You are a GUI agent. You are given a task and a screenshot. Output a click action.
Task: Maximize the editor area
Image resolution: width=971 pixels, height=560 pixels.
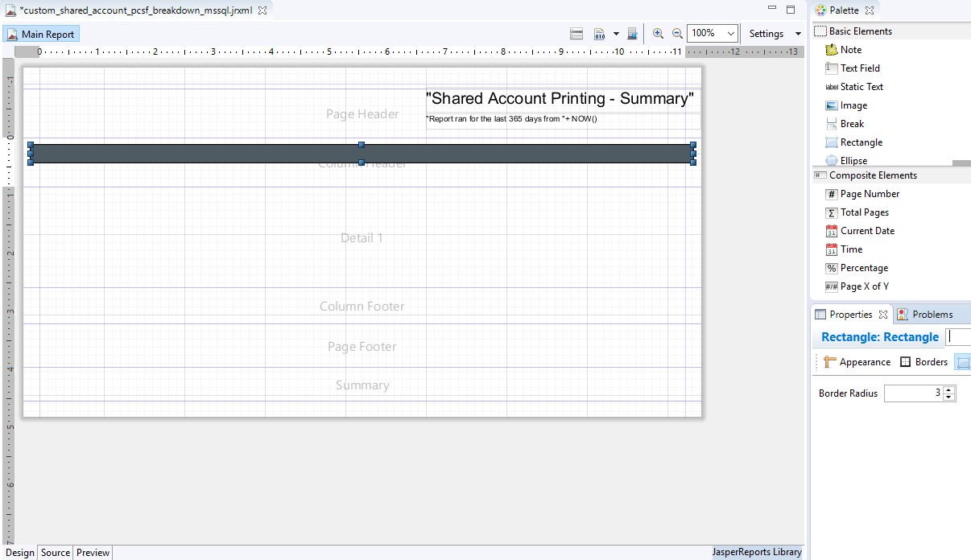[x=791, y=10]
